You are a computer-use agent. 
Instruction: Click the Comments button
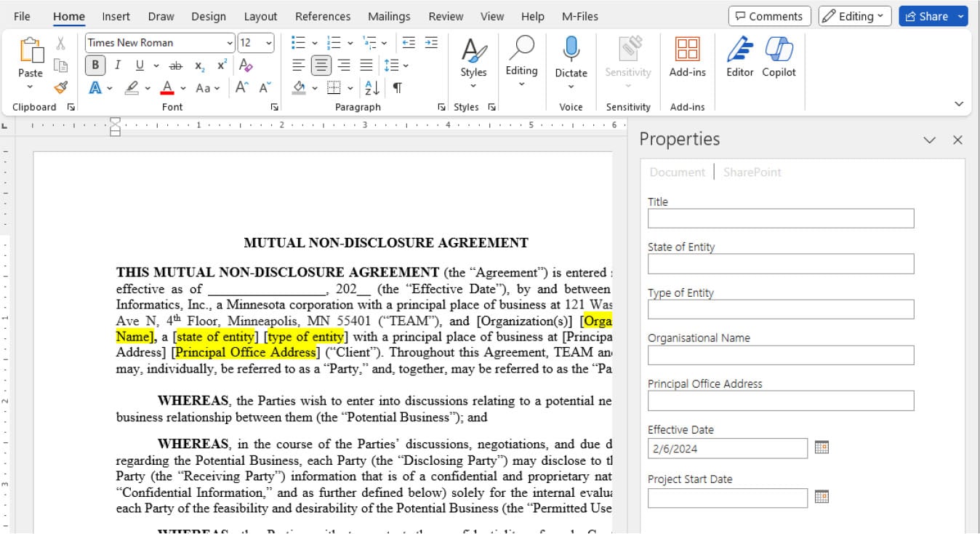[x=770, y=16]
